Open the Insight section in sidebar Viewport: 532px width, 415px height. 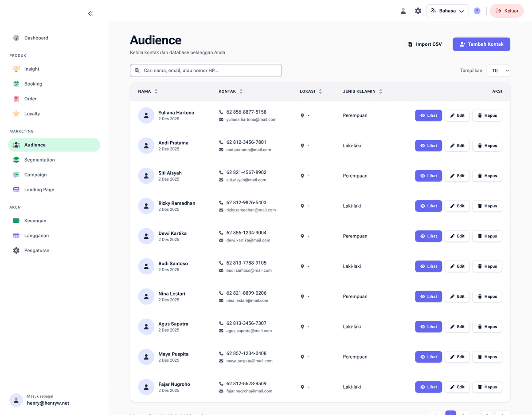click(31, 69)
